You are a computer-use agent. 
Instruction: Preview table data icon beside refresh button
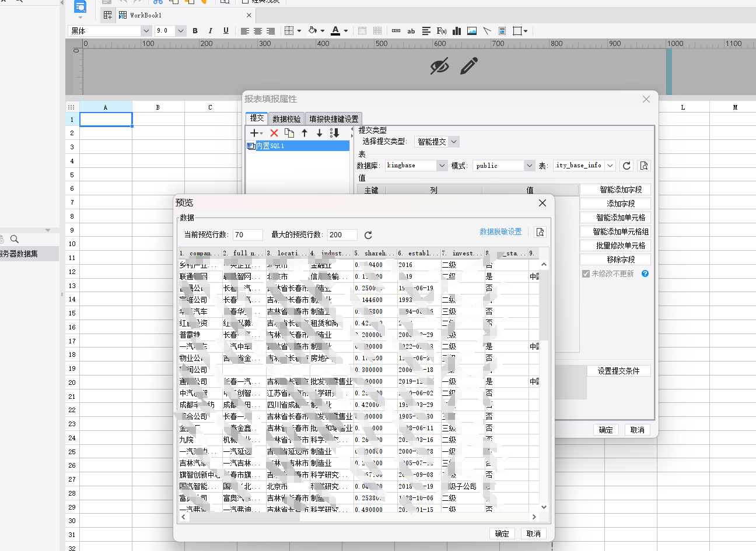644,166
